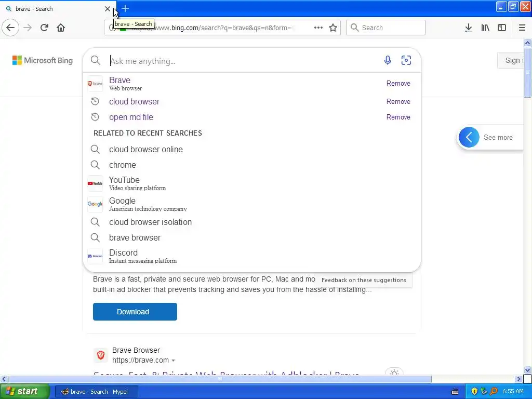
Task: Start voice search with microphone icon
Action: click(388, 60)
